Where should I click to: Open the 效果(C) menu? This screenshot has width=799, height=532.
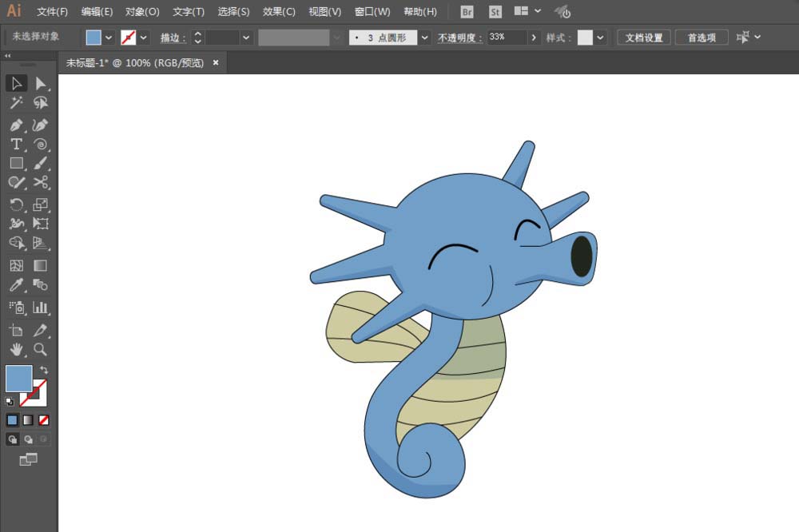tap(279, 12)
